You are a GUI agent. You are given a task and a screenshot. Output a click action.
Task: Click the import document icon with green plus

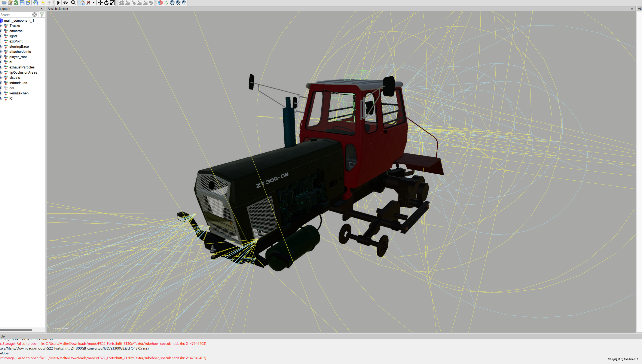pyautogui.click(x=36, y=3)
